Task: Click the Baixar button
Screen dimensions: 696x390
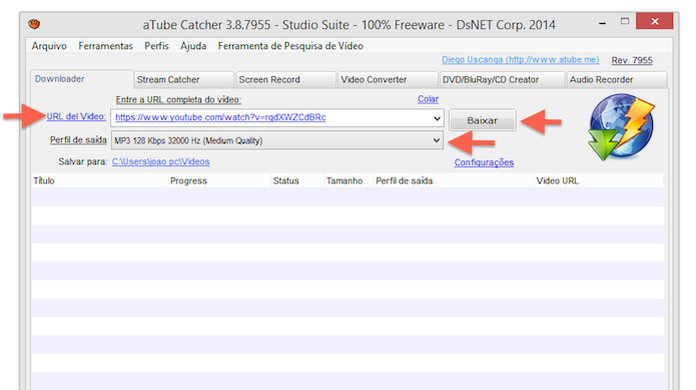Action: (x=482, y=120)
